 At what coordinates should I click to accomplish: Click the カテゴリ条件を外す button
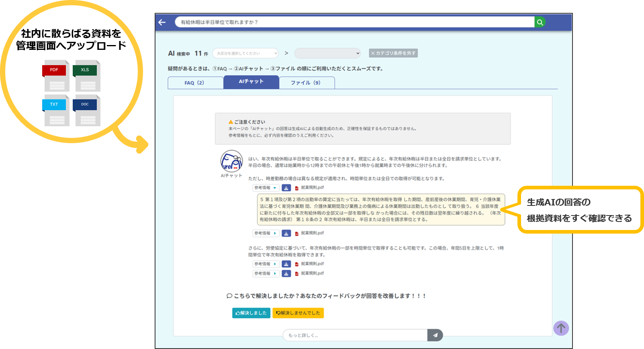click(393, 53)
